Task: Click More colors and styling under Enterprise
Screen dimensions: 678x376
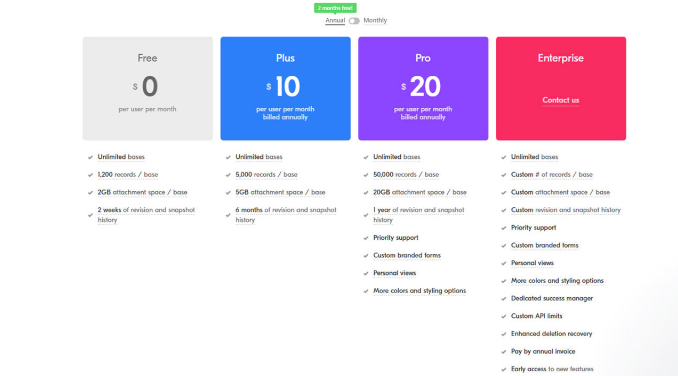Action: coord(557,281)
